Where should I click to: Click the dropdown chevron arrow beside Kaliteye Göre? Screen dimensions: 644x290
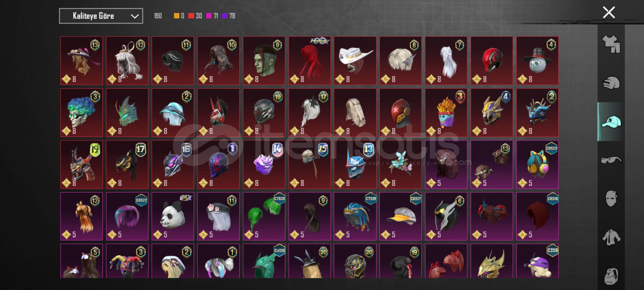[x=134, y=16]
